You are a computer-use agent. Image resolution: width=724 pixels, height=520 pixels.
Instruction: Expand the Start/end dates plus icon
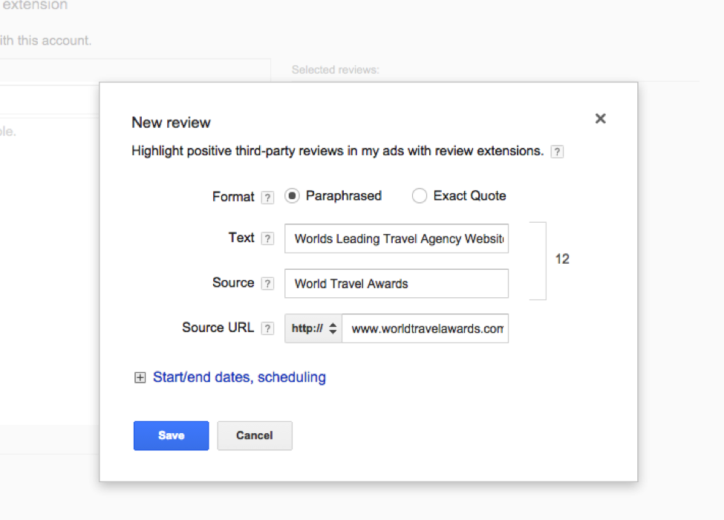click(140, 378)
